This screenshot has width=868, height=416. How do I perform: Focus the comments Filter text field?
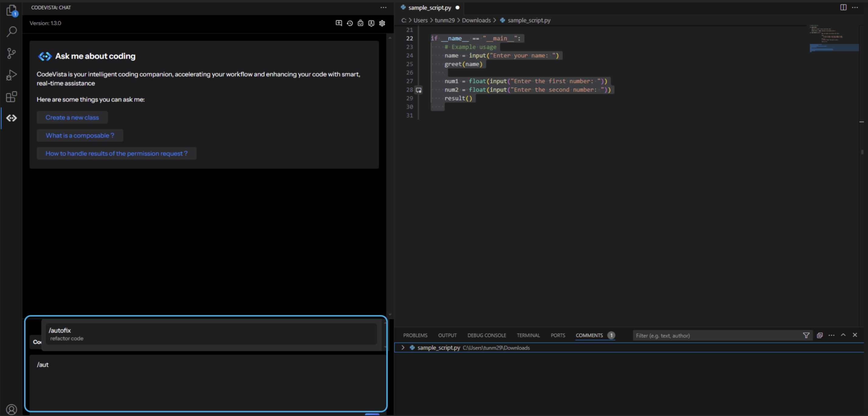718,335
